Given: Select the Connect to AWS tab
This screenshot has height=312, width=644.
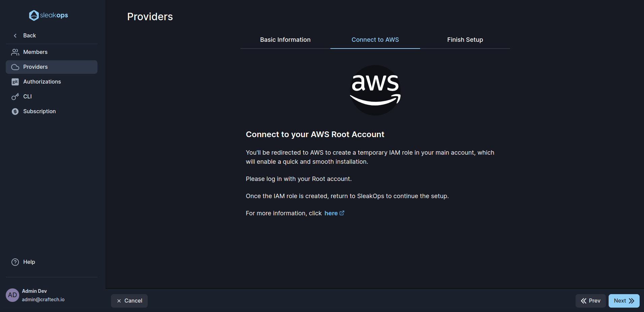Looking at the screenshot, I should coord(375,40).
